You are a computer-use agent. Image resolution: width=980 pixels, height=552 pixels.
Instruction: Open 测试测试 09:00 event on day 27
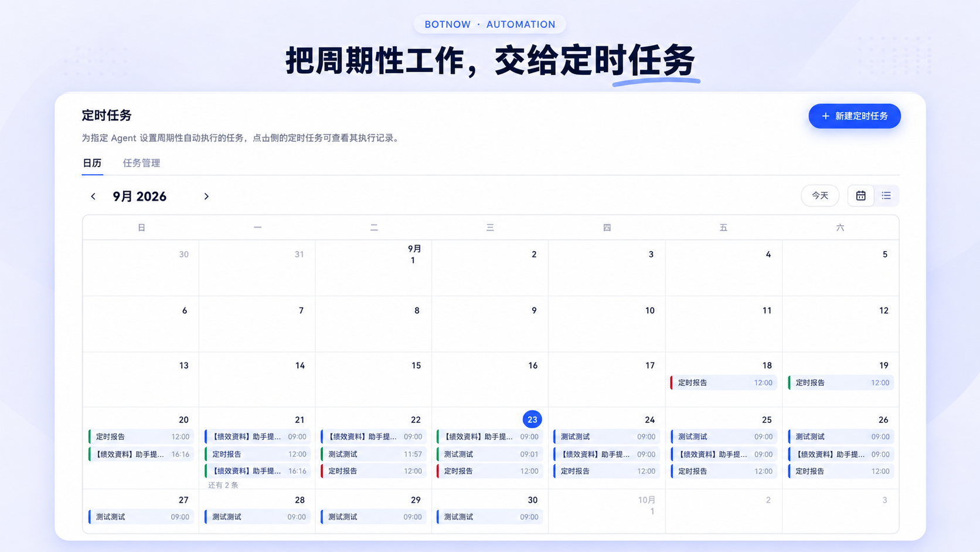click(x=141, y=517)
